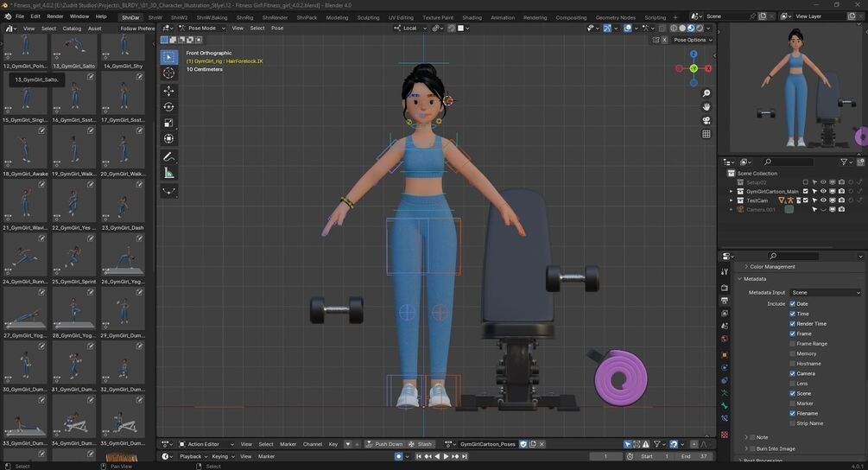The image size is (868, 470).
Task: Switch to the Sculpting workspace tab
Action: click(368, 18)
